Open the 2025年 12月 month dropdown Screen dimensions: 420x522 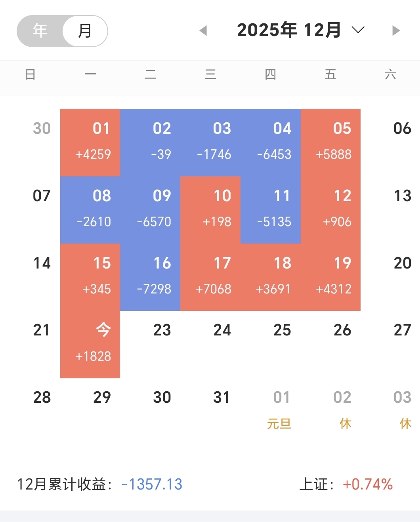point(289,30)
